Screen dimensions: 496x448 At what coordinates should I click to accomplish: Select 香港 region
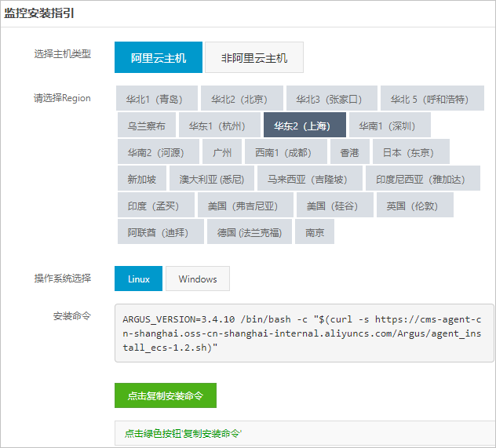[350, 151]
